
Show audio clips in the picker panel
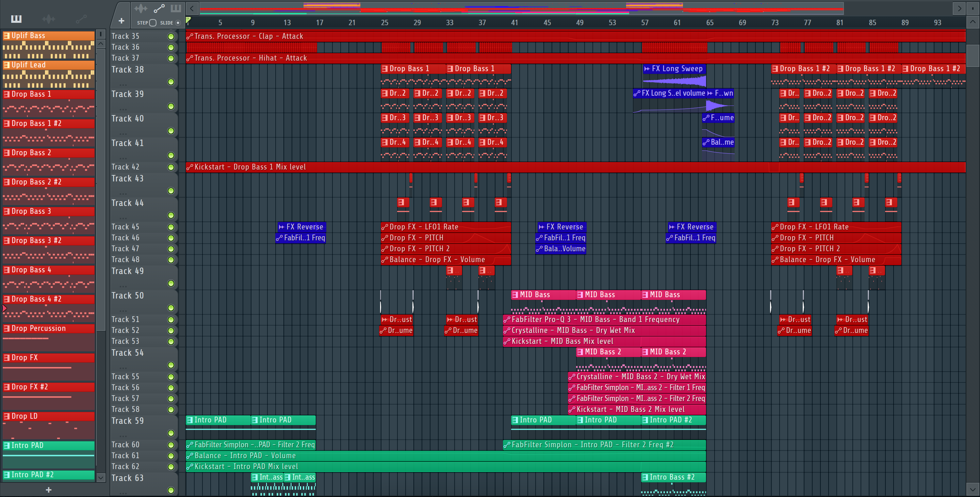[x=49, y=19]
